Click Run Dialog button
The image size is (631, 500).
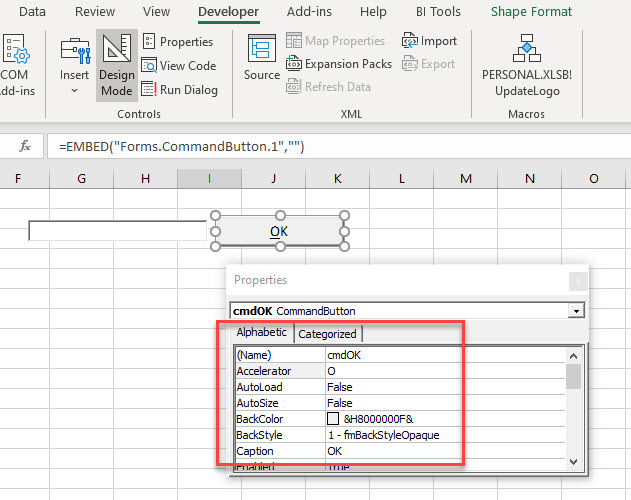(x=178, y=90)
